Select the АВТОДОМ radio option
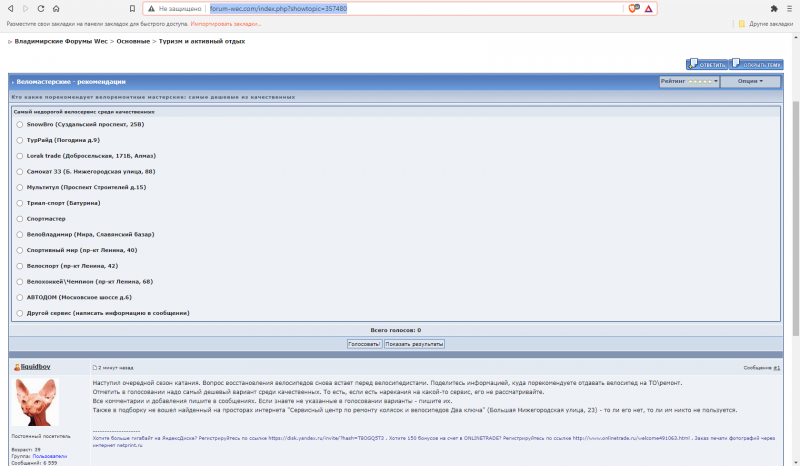 click(x=20, y=298)
